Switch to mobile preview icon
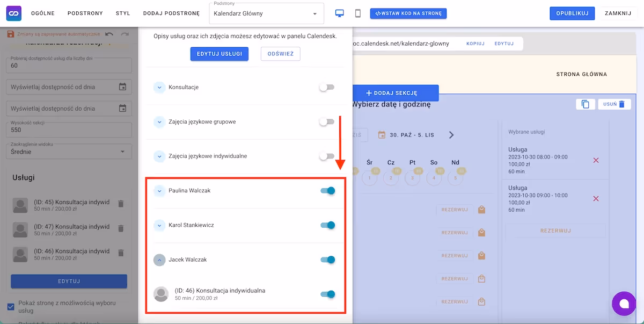Screen dimensions: 644x324 [x=358, y=13]
